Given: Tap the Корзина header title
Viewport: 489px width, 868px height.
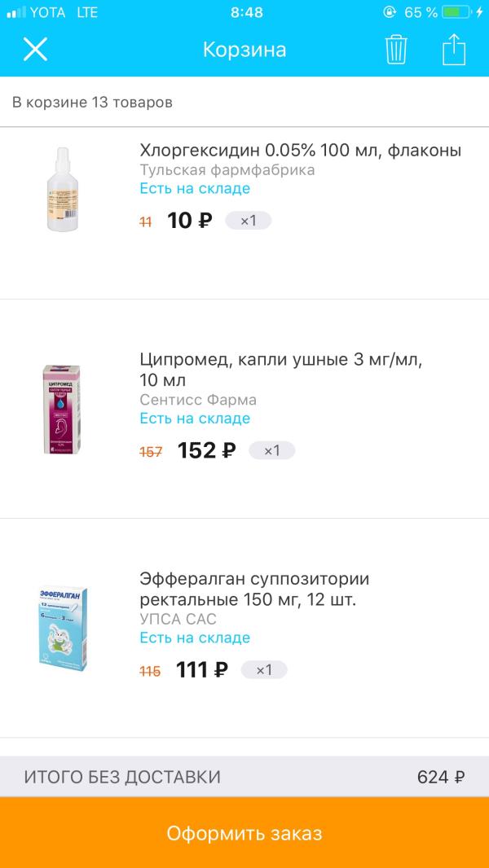Looking at the screenshot, I should pyautogui.click(x=244, y=50).
